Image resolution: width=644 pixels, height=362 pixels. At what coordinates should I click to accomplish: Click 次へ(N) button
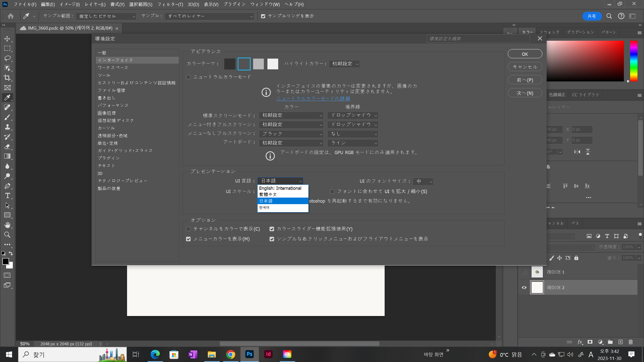(525, 93)
